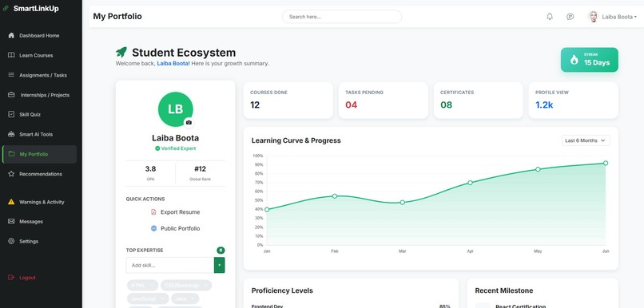Click the Public Portfolio globe icon
Viewport: 644px width, 308px height.
coord(153,228)
